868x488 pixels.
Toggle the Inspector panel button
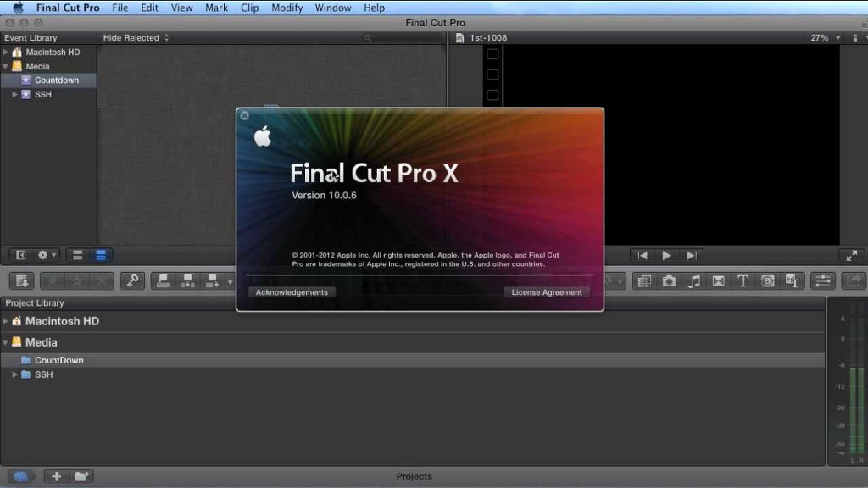coord(822,281)
